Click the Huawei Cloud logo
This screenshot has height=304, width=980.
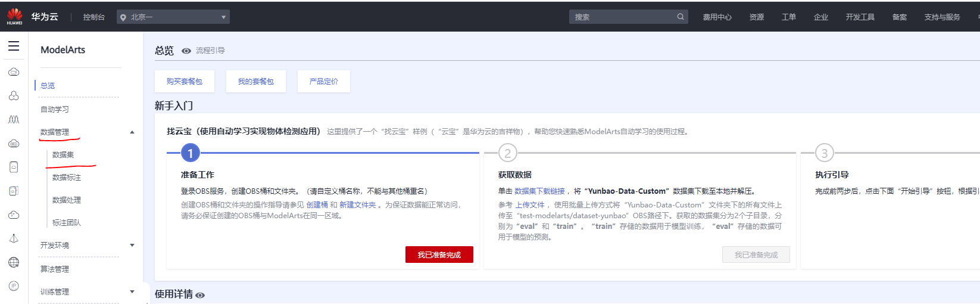coord(14,16)
